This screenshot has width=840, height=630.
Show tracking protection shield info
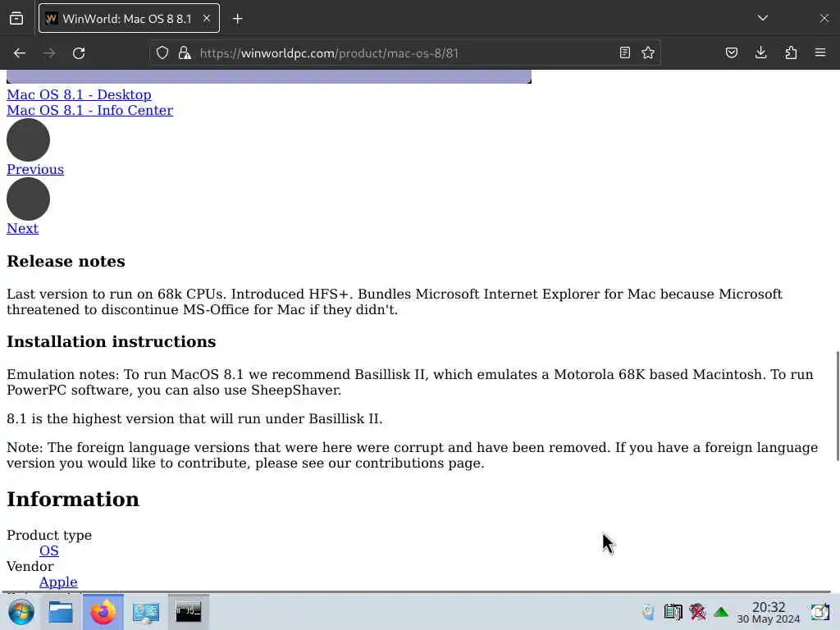coord(162,53)
